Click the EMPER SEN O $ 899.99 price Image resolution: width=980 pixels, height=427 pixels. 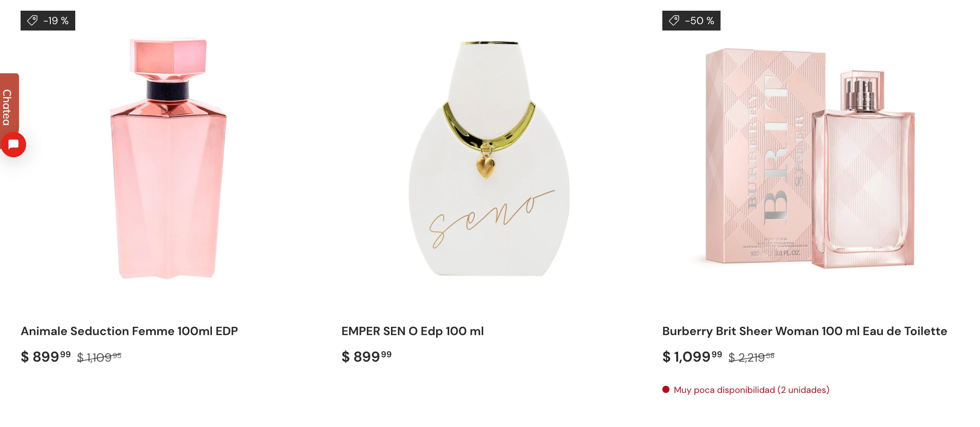click(x=366, y=356)
